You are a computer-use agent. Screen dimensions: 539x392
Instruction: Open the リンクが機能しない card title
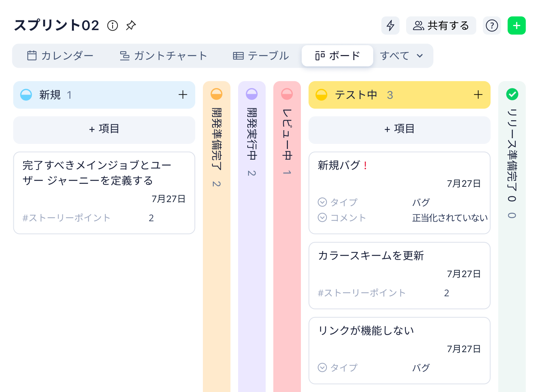tap(366, 330)
